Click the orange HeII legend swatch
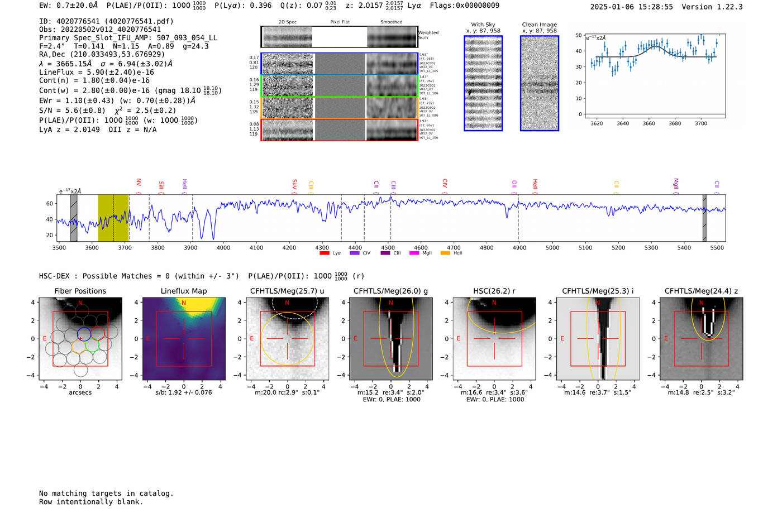This screenshot has width=782, height=532. coord(445,253)
